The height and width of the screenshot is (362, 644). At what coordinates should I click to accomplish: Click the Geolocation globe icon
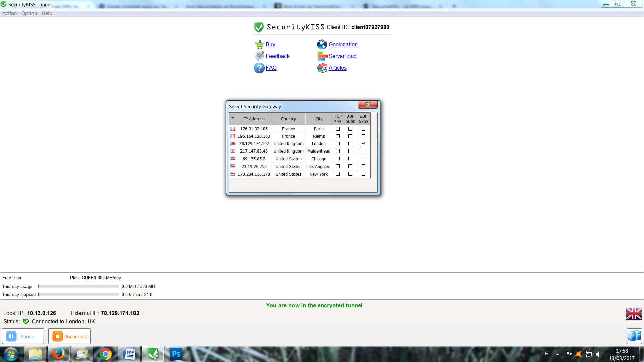322,44
